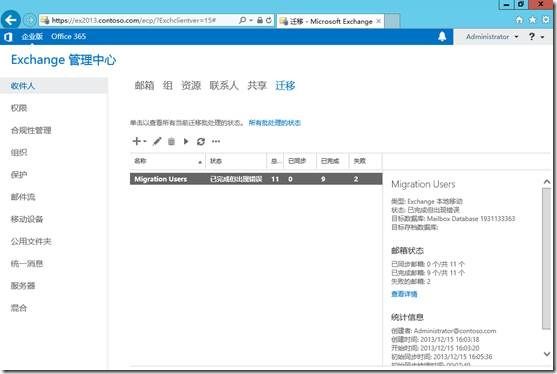Open browser Tools gear icon
Viewport: 557px width, 374px height.
point(546,20)
